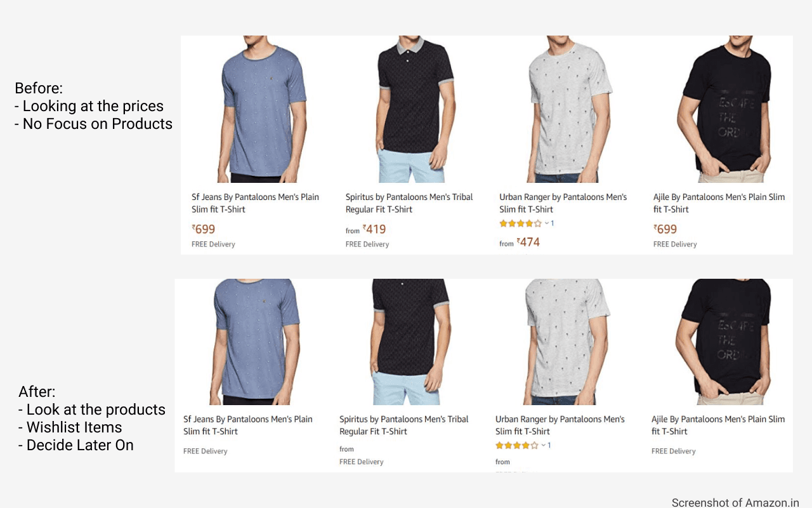Click the "from" price label under After-section Spiritus

[x=346, y=448]
